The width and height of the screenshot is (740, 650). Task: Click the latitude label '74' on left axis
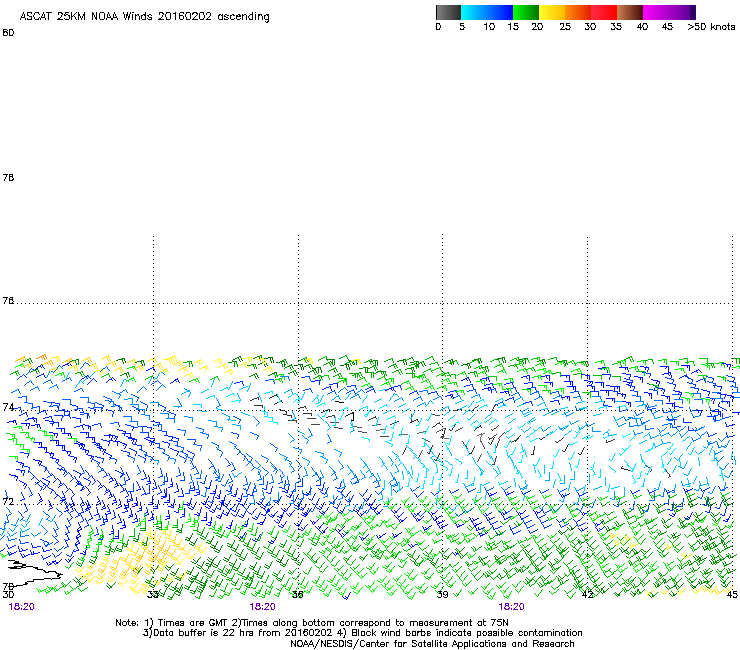coord(8,407)
